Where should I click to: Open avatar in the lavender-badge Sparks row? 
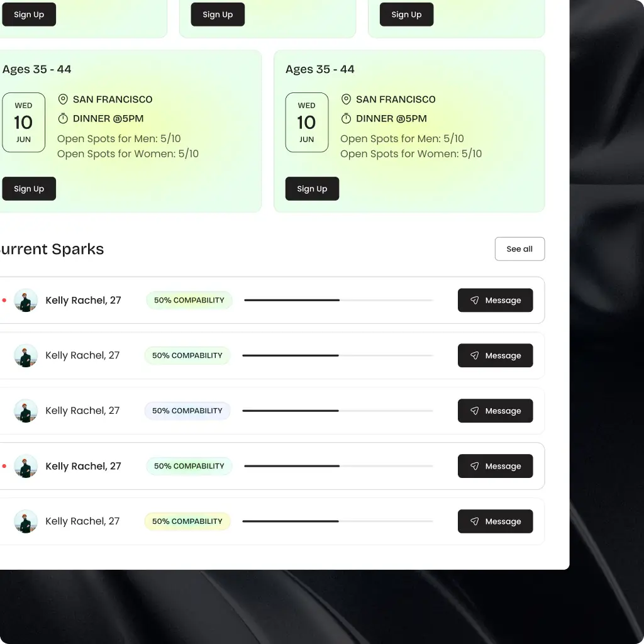click(26, 411)
